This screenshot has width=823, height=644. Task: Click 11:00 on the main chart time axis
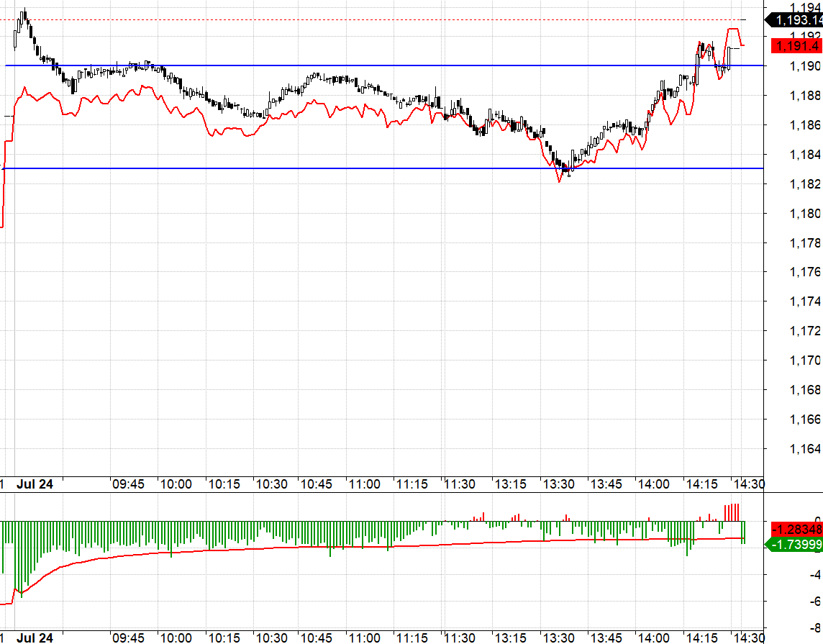[x=365, y=484]
